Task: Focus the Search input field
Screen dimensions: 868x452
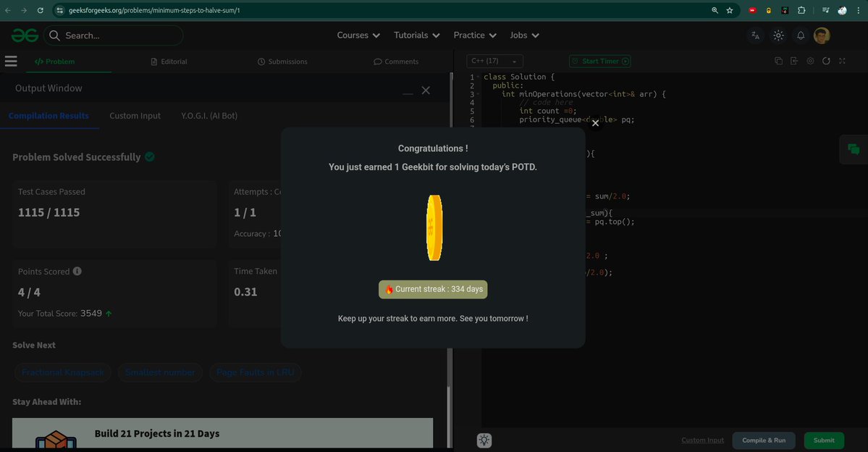Action: coord(114,35)
